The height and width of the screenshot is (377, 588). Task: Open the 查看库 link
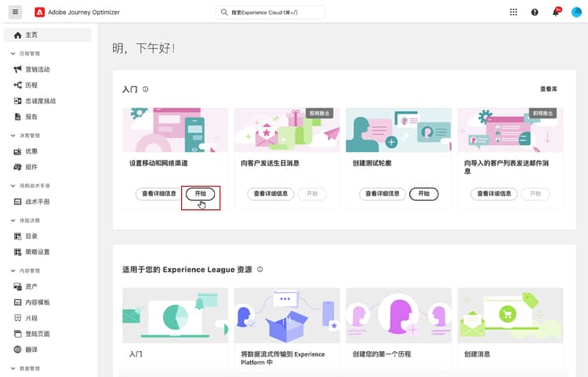pos(548,89)
